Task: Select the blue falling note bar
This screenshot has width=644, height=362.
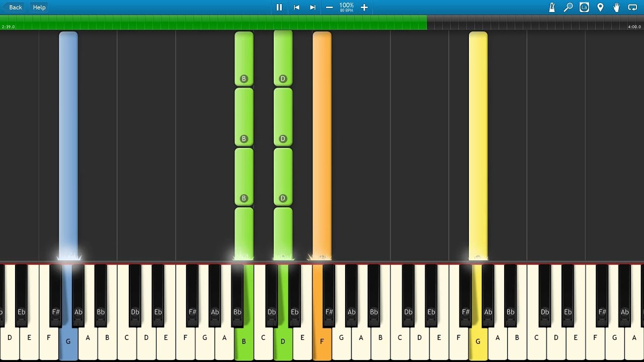Action: (x=68, y=146)
